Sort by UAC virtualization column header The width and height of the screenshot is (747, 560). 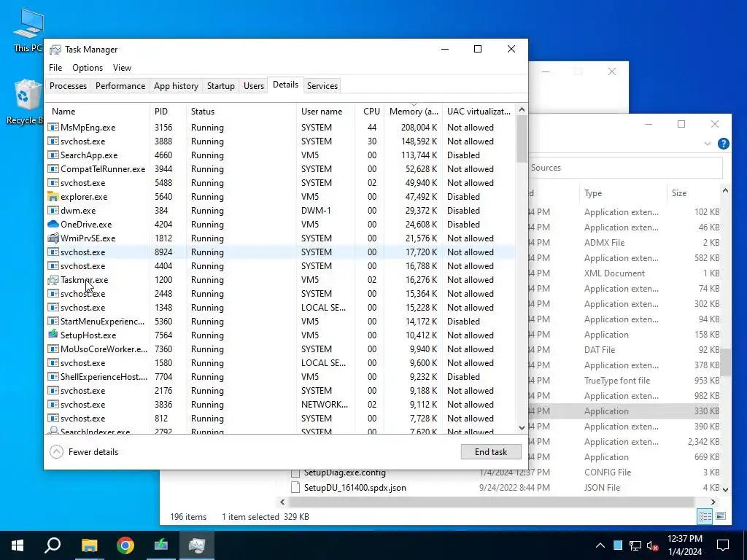click(479, 112)
